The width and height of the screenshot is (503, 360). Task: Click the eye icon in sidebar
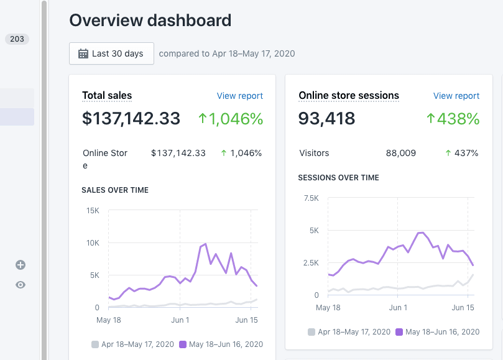tap(20, 285)
